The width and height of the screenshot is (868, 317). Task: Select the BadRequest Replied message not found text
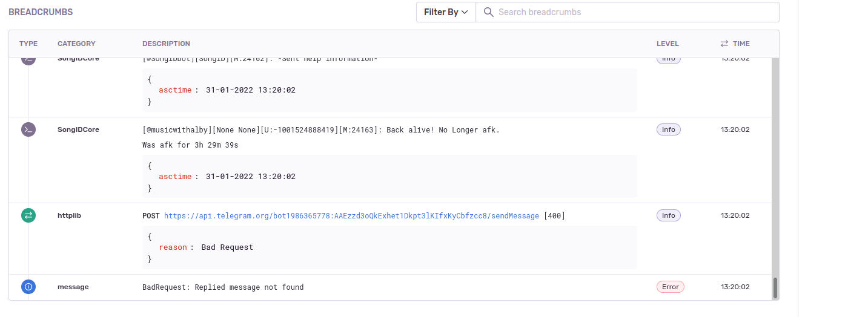click(x=223, y=287)
